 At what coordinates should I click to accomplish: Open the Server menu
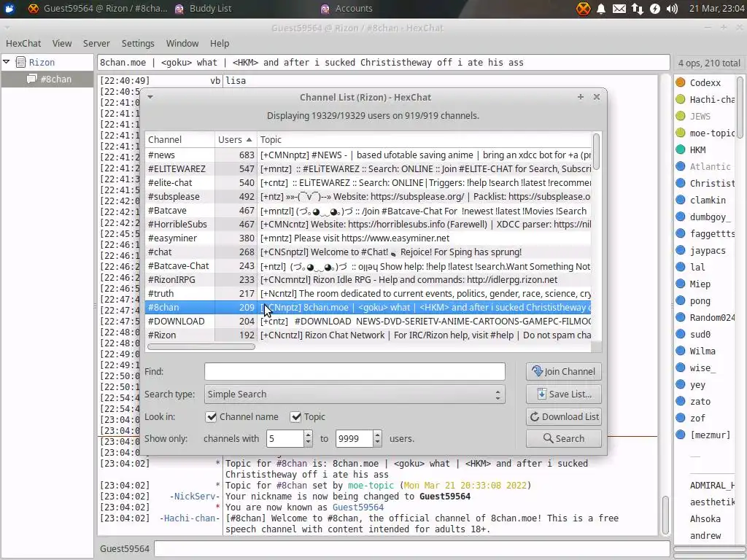pos(96,43)
